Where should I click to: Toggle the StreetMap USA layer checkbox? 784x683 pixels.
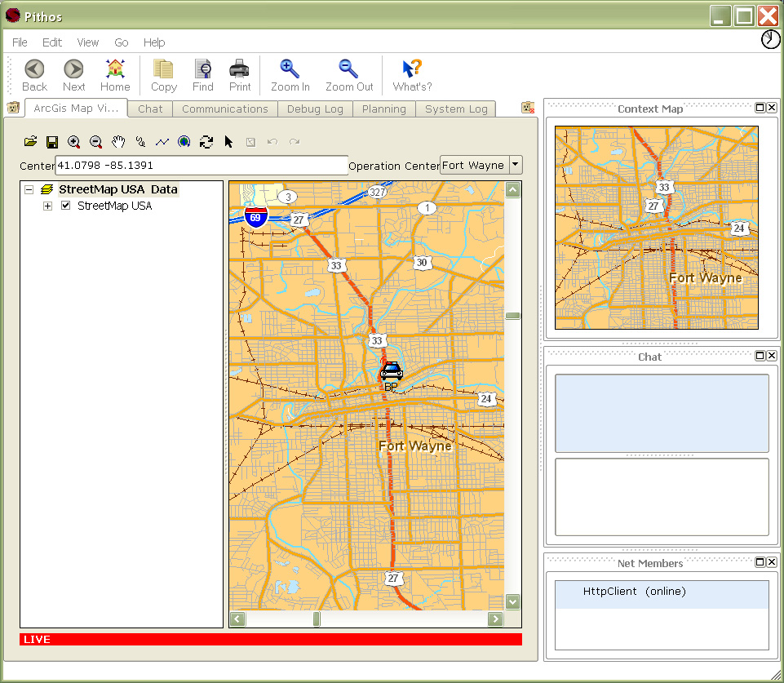[65, 206]
